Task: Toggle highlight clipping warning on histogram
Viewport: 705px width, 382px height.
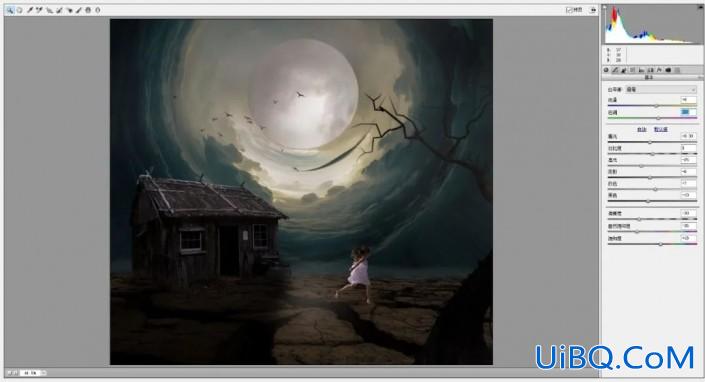Action: click(x=700, y=7)
